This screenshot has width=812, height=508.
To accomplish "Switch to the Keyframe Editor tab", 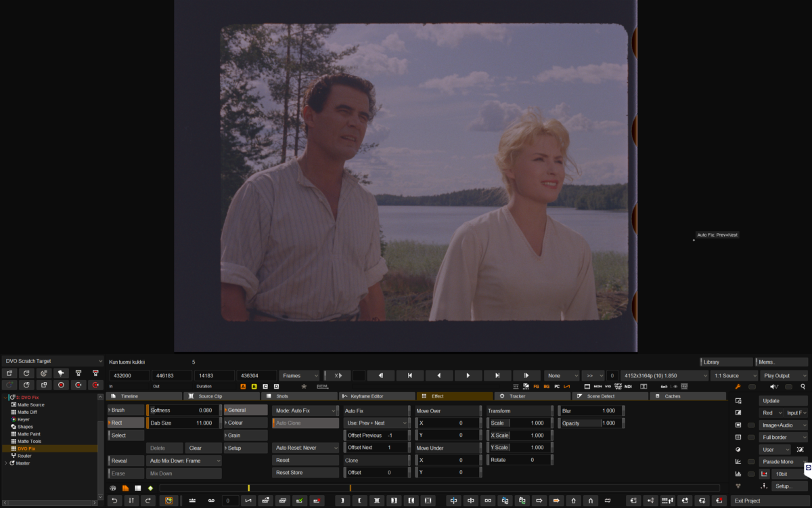I will [376, 396].
